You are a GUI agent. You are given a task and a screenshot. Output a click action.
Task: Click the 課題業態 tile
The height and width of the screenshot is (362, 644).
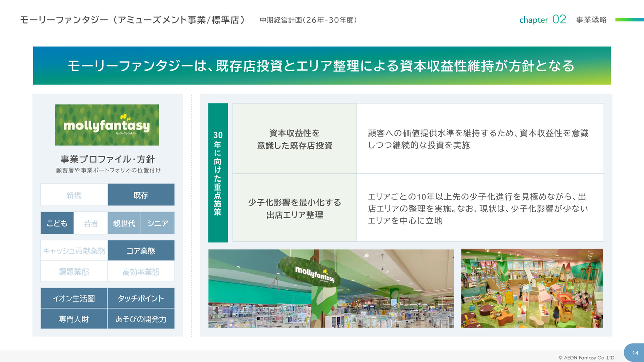pos(74,271)
